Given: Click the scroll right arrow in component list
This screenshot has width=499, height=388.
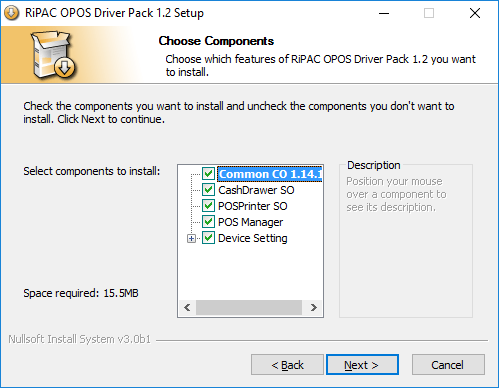Looking at the screenshot, I should coord(313,307).
